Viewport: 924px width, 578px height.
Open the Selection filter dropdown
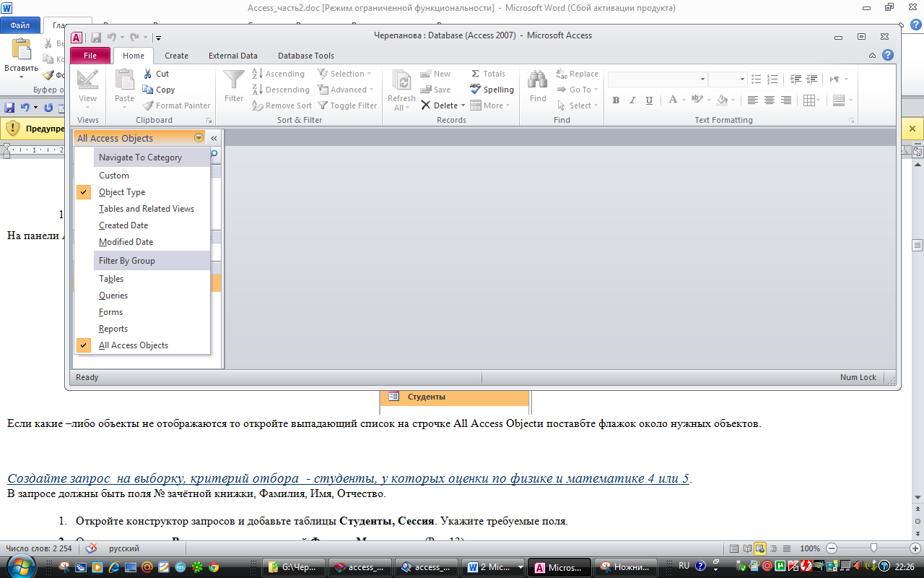coord(345,74)
